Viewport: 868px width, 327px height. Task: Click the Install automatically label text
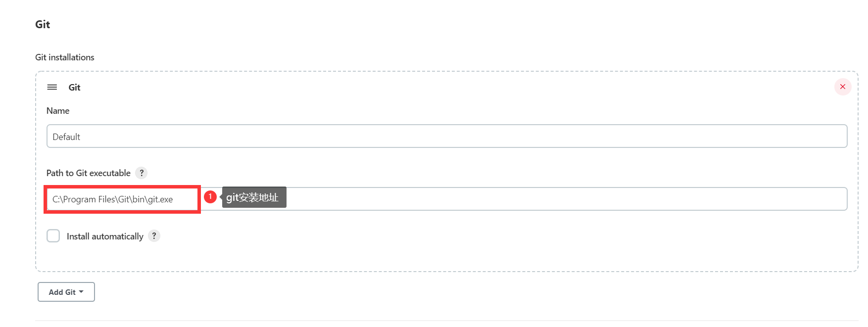click(105, 236)
